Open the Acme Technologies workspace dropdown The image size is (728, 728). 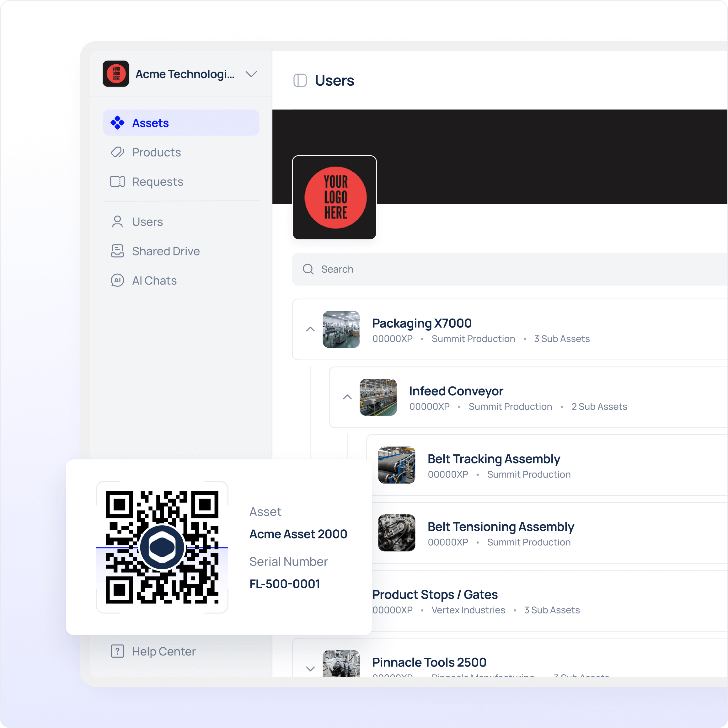(x=251, y=74)
